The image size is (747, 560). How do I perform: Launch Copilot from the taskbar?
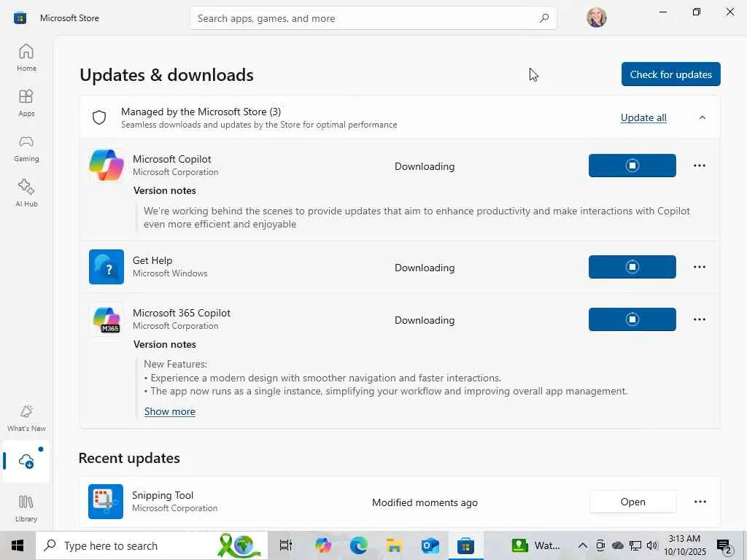[x=323, y=545]
